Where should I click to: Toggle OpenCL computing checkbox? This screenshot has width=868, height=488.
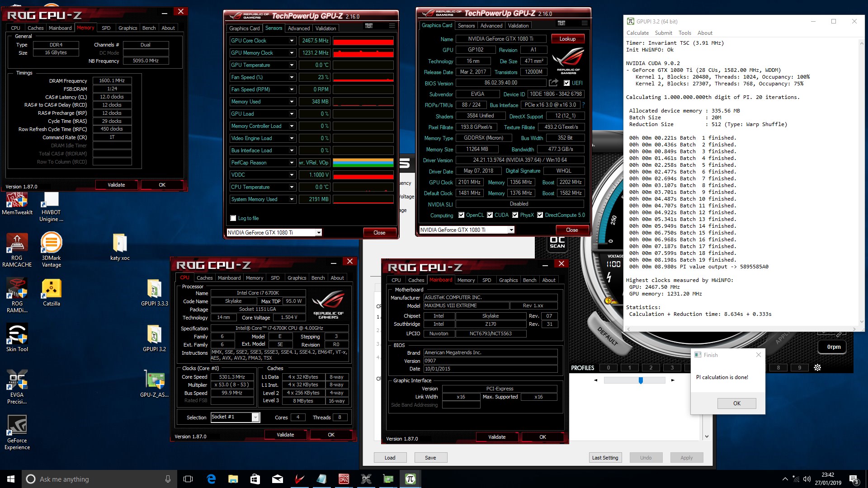tap(461, 215)
